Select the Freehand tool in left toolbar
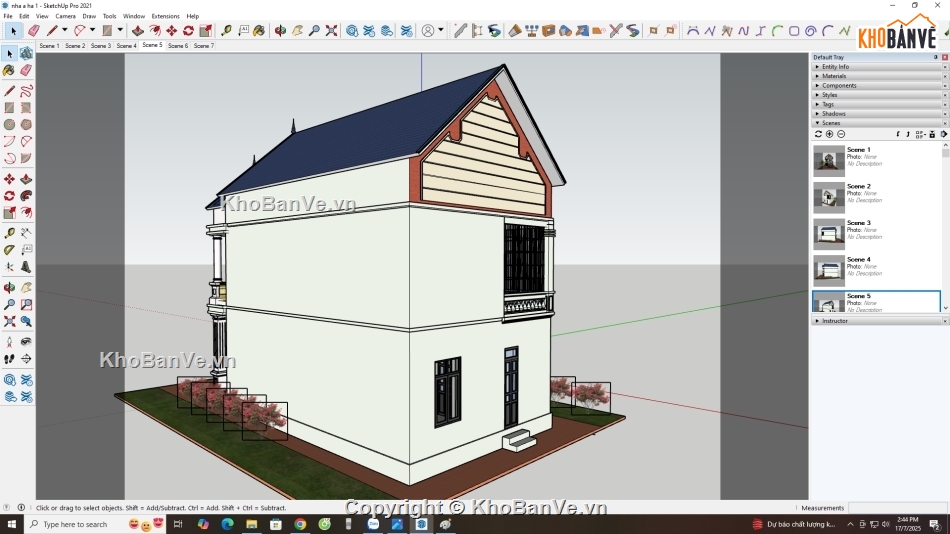The image size is (950, 534). point(26,91)
